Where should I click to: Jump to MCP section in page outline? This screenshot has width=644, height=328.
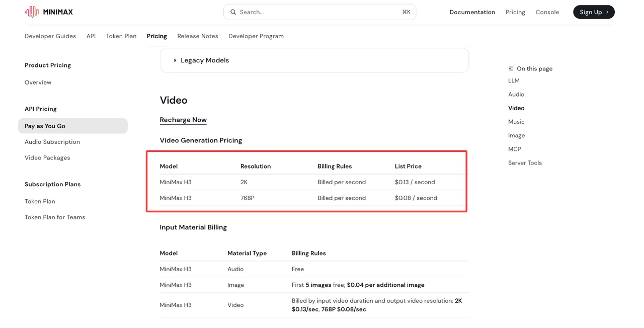tap(515, 149)
